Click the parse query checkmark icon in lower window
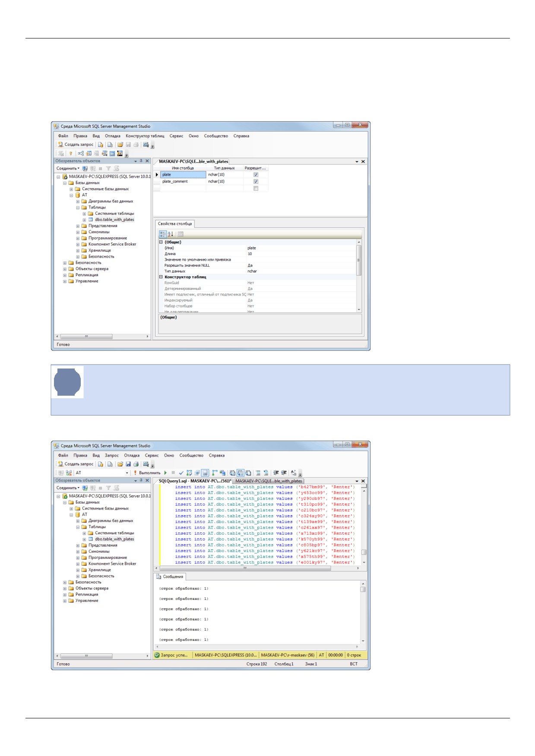The height and width of the screenshot is (756, 535). point(181,472)
